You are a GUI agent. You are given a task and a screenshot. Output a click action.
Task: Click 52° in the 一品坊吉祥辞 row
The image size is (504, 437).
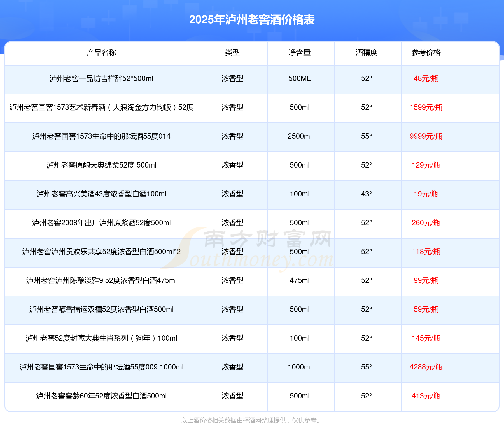point(367,78)
